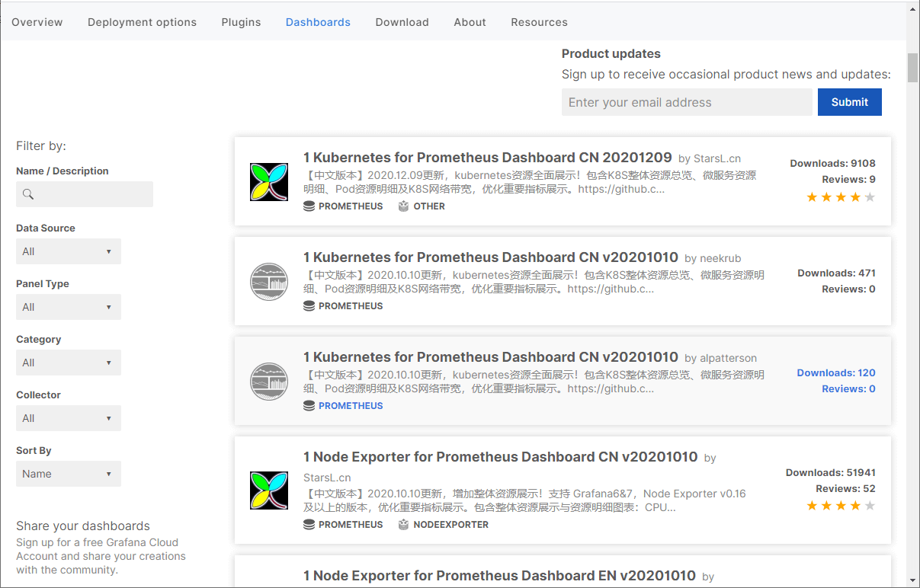Select the Dashboards tab

pos(318,22)
